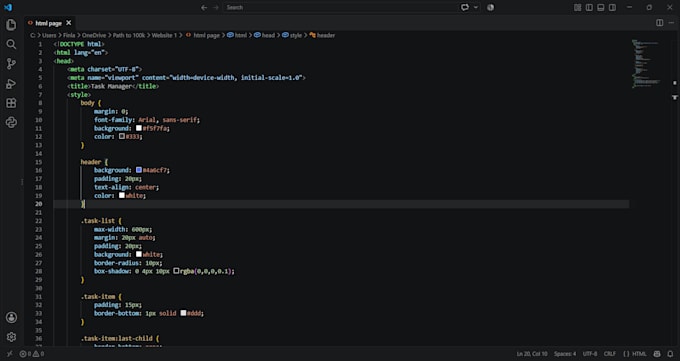
Task: Open the Search view in the activity bar
Action: click(11, 44)
